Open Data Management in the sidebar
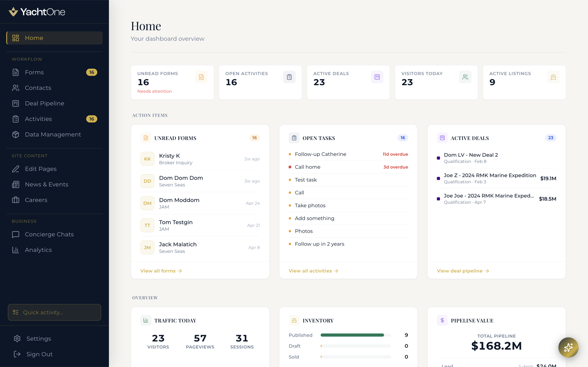This screenshot has height=367, width=588. [x=55, y=135]
